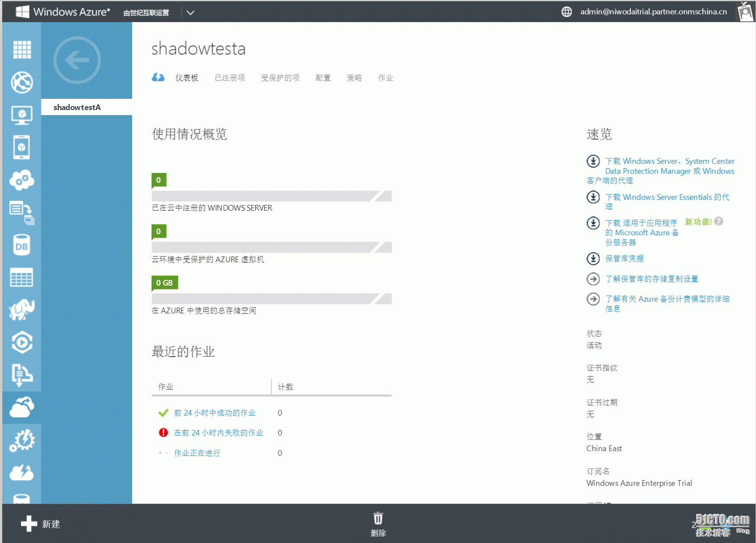Open the cloud-with-lightning sidebar icon
The width and height of the screenshot is (756, 543).
[22, 472]
